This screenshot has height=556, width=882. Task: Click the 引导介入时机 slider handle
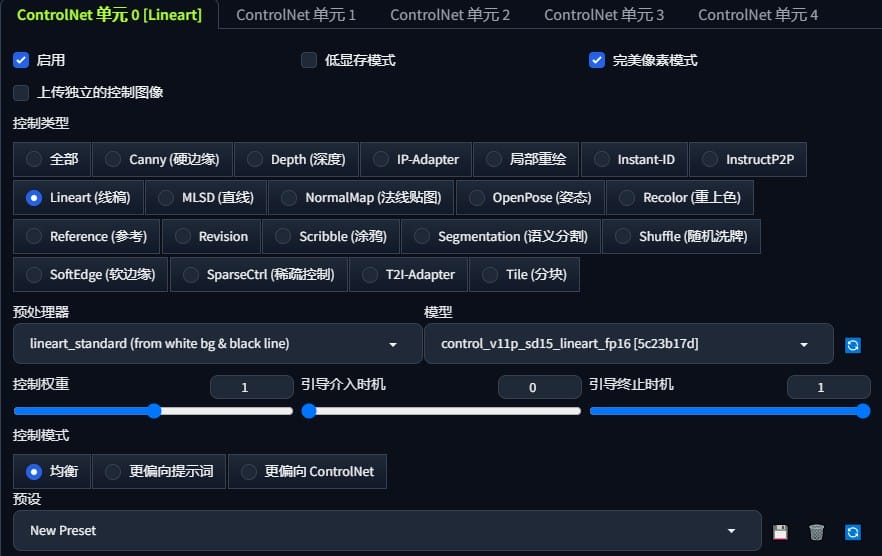click(x=309, y=411)
